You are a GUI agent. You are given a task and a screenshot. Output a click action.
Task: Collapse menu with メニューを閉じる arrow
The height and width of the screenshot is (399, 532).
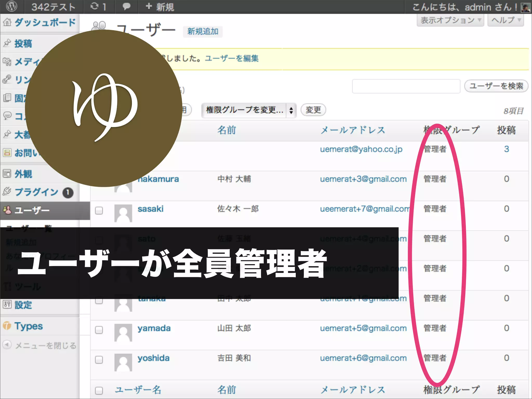tap(7, 345)
